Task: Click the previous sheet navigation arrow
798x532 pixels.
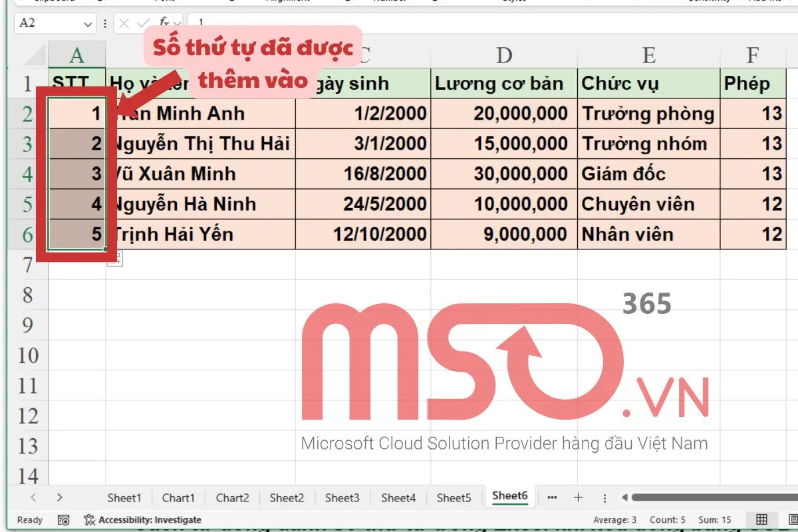Action: pos(33,497)
